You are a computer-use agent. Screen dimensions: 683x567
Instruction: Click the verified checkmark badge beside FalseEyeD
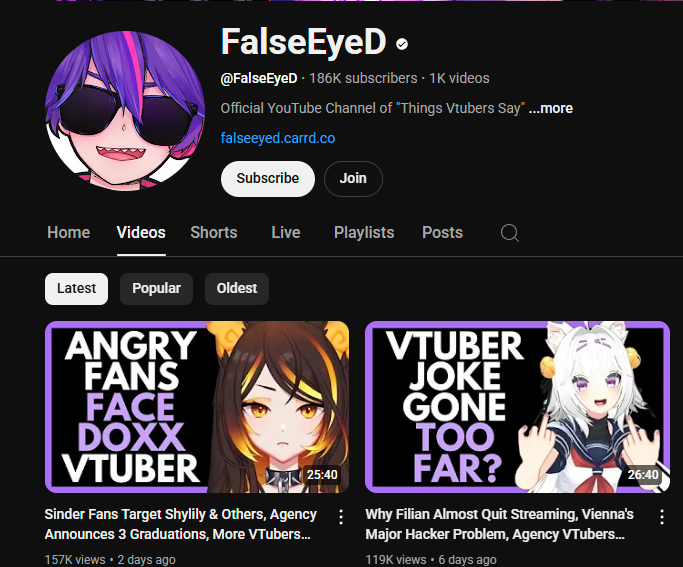click(402, 44)
